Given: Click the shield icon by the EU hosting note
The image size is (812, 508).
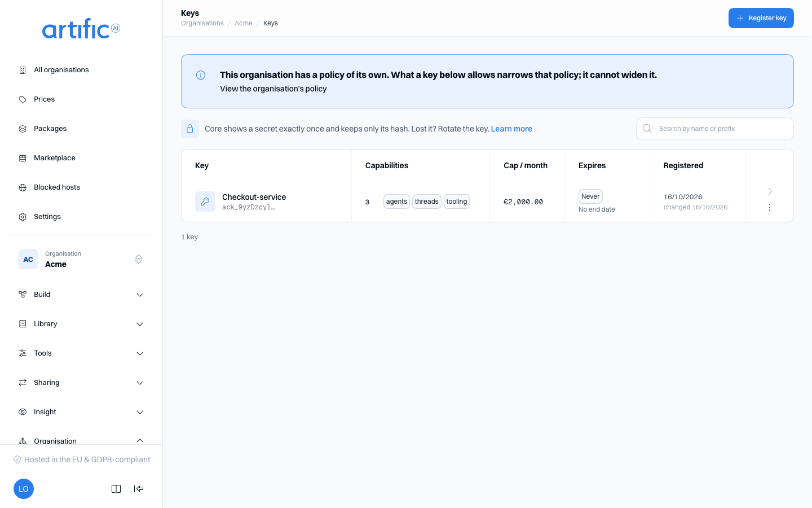Looking at the screenshot, I should [x=17, y=459].
